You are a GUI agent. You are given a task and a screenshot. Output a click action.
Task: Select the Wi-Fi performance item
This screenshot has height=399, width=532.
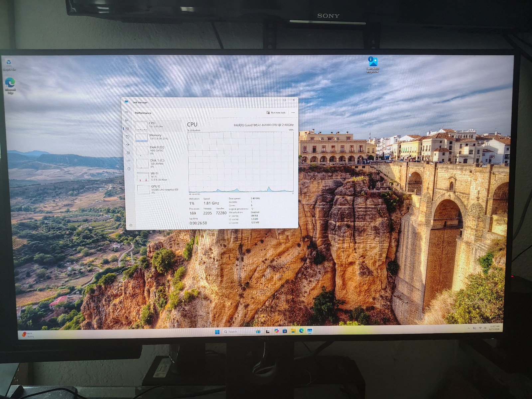160,176
